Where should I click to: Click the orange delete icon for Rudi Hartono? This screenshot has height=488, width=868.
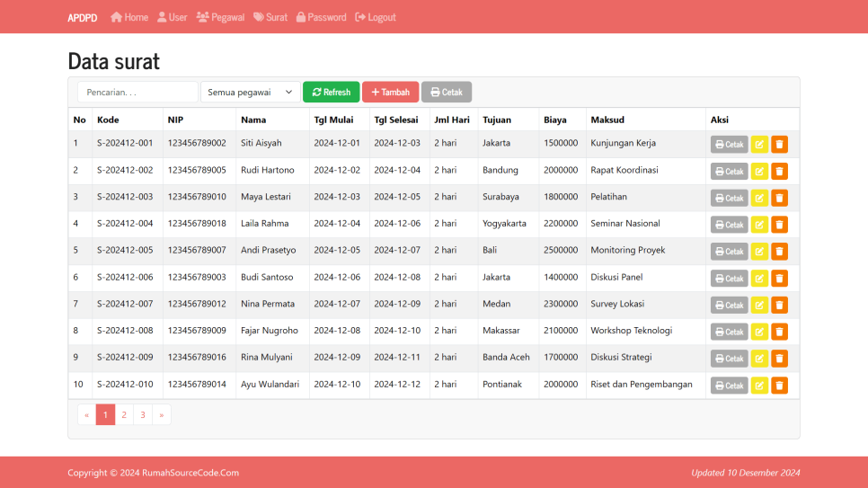pos(779,171)
